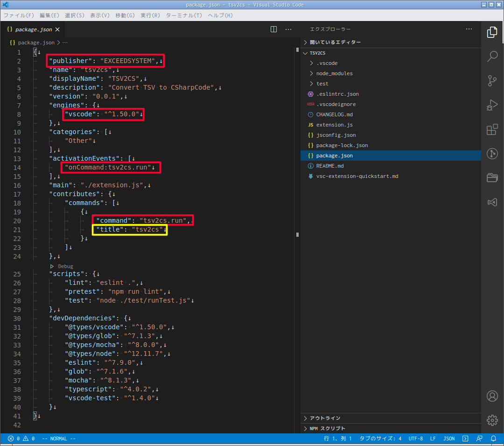504x446 pixels.
Task: Click package.json in the breadcrumb
Action: [36, 42]
